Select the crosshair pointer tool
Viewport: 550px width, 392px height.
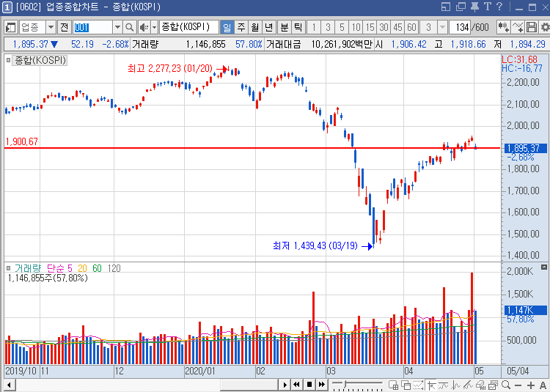(431, 385)
